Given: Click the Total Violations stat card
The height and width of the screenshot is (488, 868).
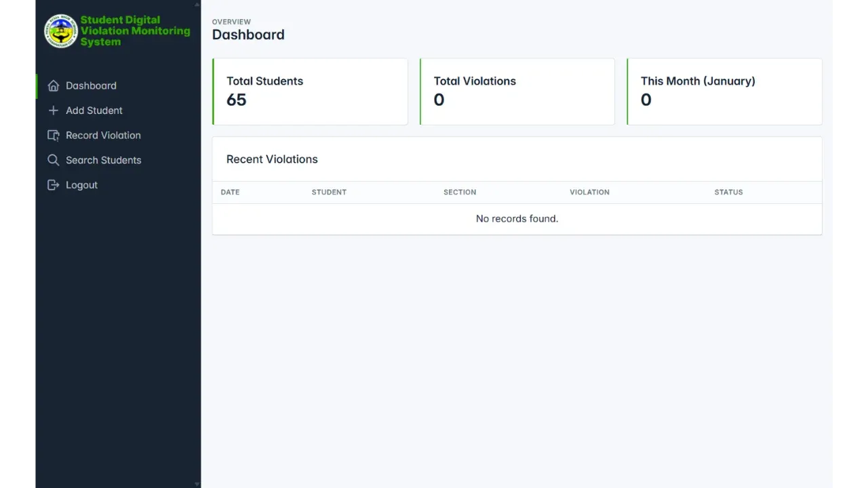Looking at the screenshot, I should 517,91.
